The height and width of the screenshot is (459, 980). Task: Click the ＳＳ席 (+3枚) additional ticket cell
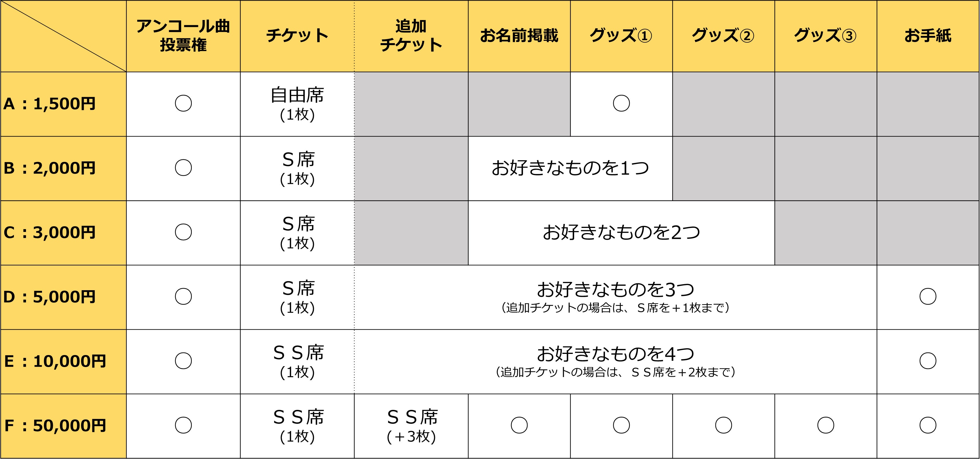pos(411,426)
